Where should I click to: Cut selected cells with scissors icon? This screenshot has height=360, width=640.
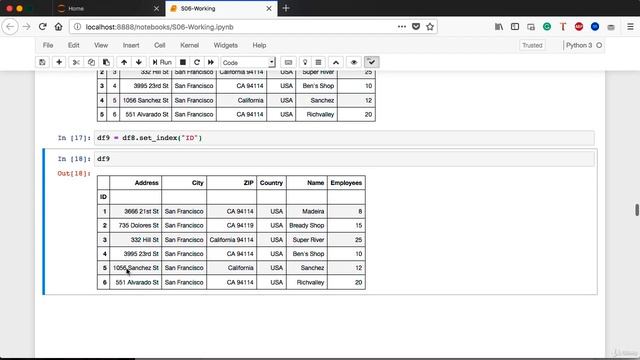tap(76, 62)
